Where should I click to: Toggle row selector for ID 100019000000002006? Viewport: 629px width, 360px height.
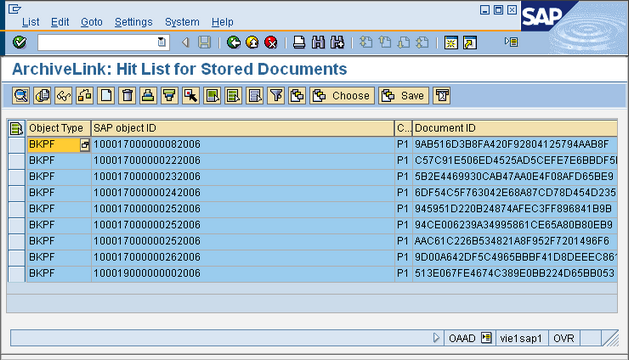16,274
